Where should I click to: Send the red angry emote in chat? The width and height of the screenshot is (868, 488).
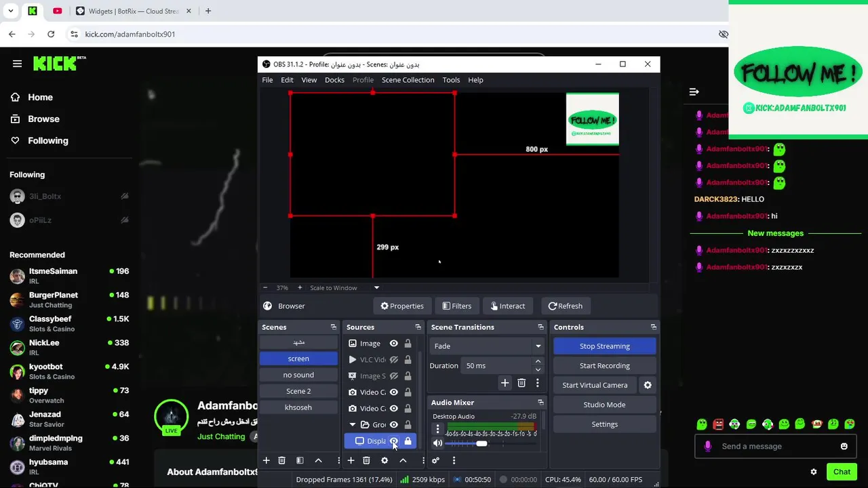pos(718,424)
